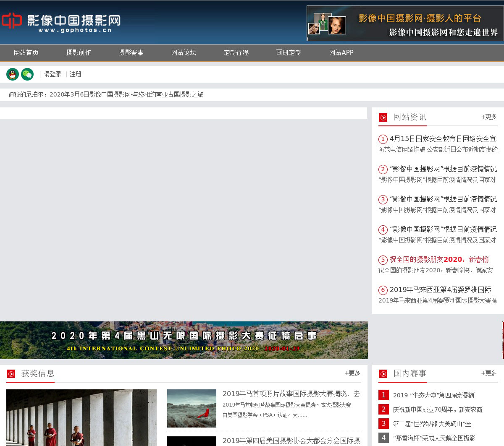The height and width of the screenshot is (446, 504).
Task: Click the QQ penguin login icon
Action: click(13, 74)
